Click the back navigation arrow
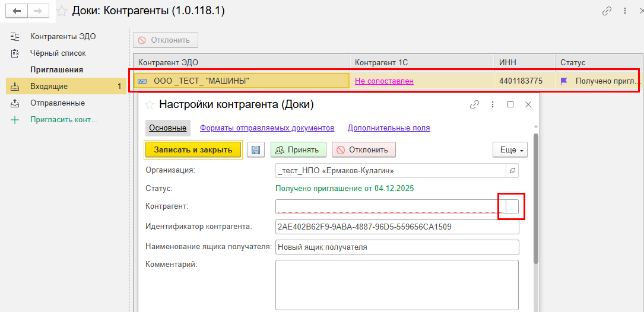The height and width of the screenshot is (312, 644). pyautogui.click(x=17, y=11)
